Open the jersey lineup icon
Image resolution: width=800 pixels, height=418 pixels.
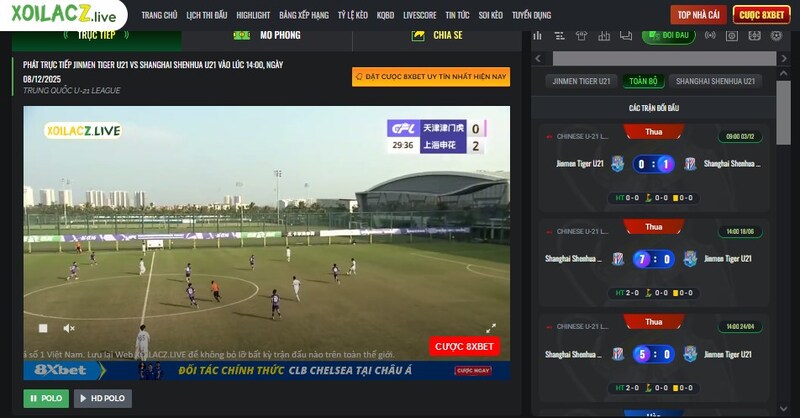(x=582, y=36)
